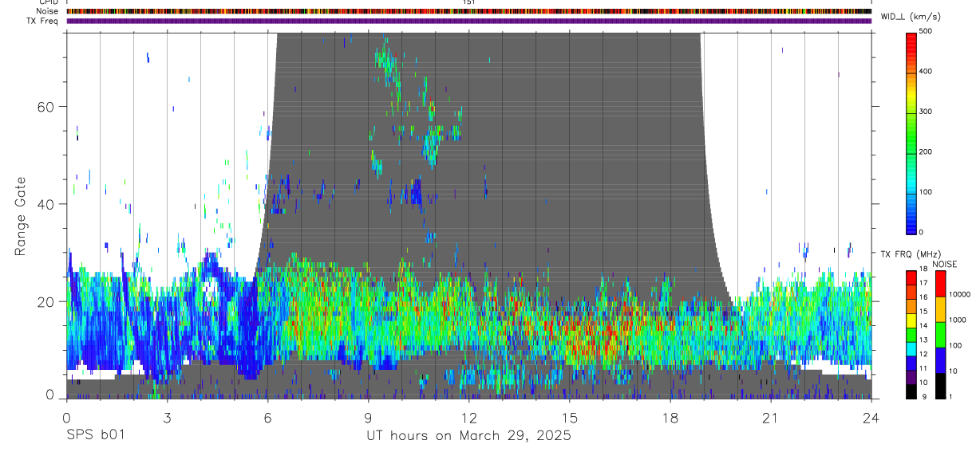Viewport: 980px width, 452px height.
Task: Click x-axis hour tick label 12
Action: [x=468, y=417]
